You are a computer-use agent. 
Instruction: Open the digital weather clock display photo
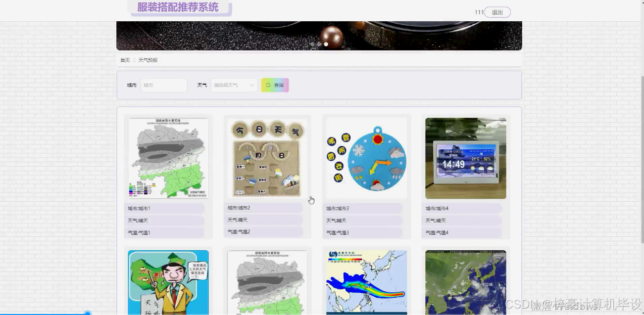pyautogui.click(x=466, y=158)
